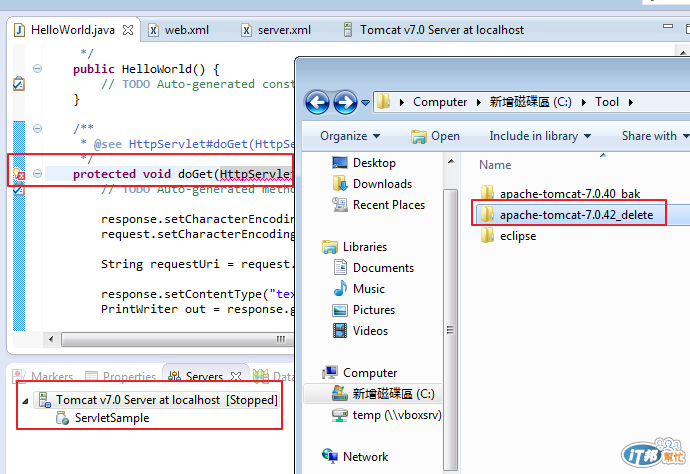This screenshot has width=690, height=474.
Task: Select Downloads in the navigation pane
Action: coord(372,184)
